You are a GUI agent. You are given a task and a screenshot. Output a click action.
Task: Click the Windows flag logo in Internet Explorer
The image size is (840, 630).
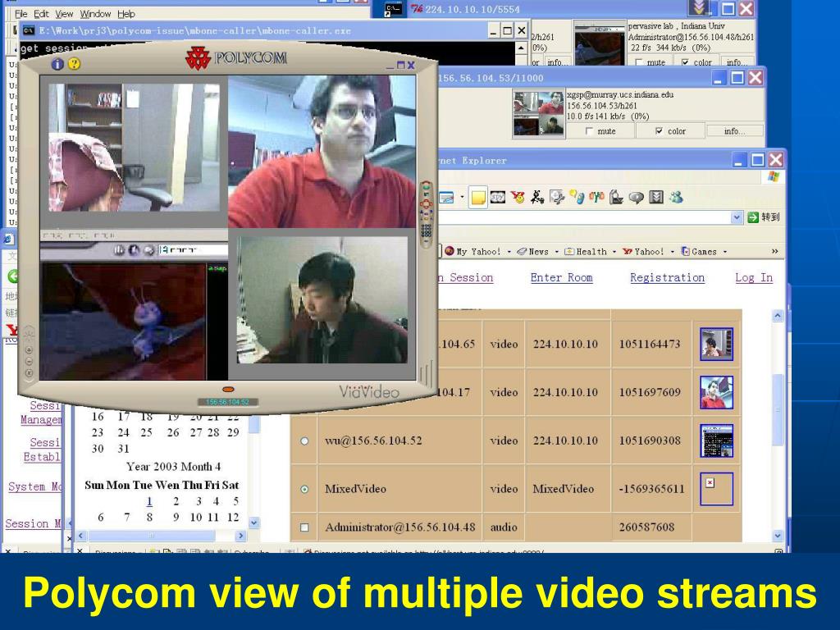pos(773,176)
